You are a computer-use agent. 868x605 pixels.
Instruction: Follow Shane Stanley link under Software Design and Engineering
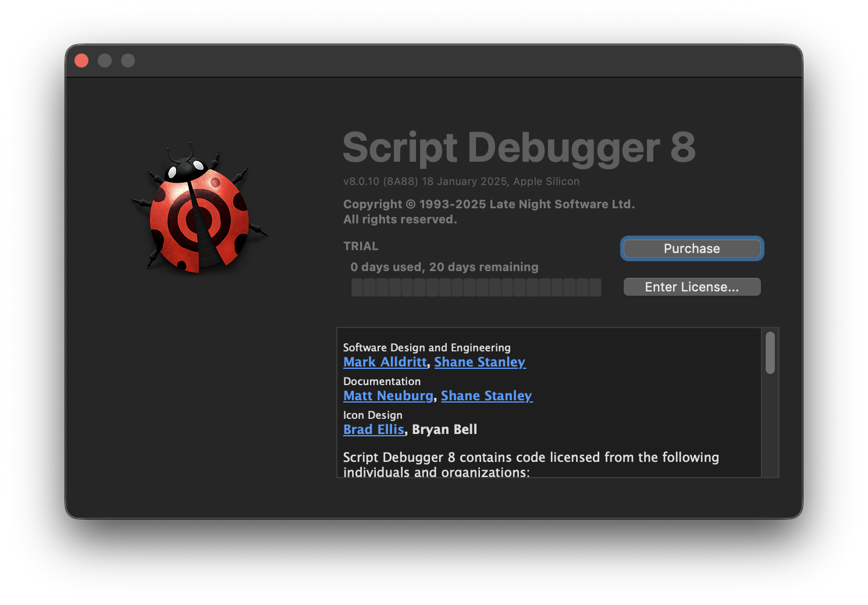[479, 362]
